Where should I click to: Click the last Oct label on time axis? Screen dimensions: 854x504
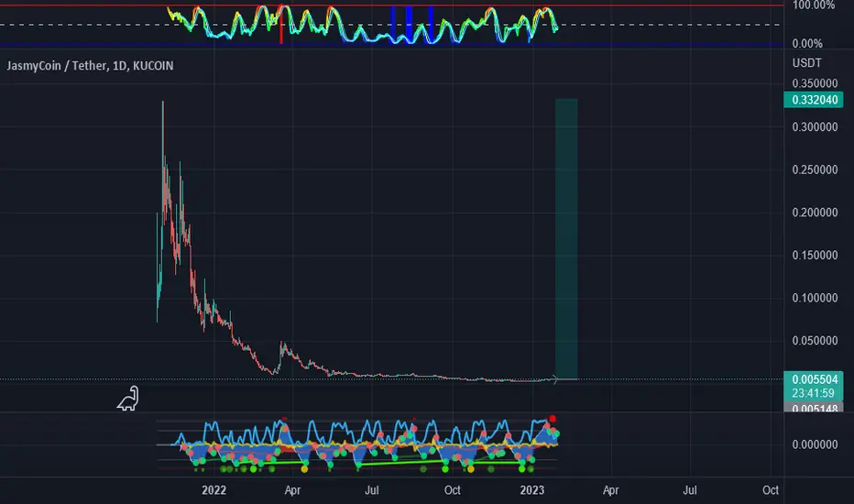click(770, 490)
